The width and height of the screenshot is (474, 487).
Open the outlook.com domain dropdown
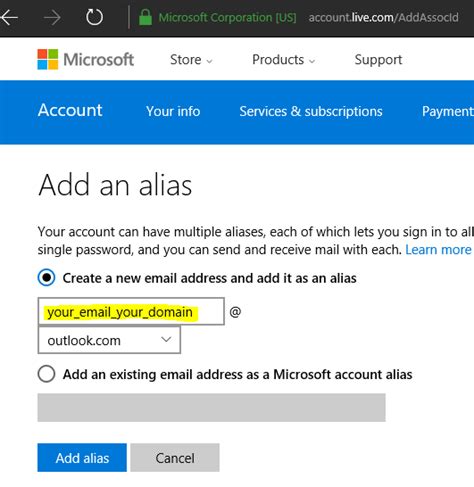(x=109, y=340)
